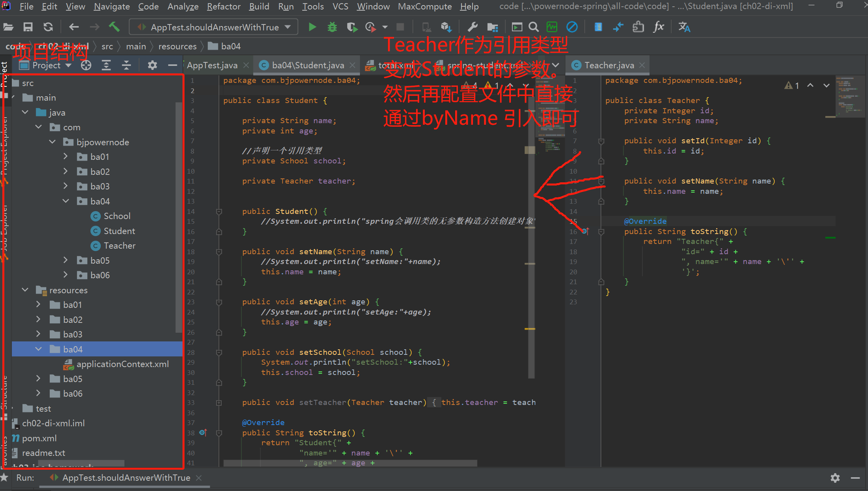Collapse the resources folder

pos(25,290)
